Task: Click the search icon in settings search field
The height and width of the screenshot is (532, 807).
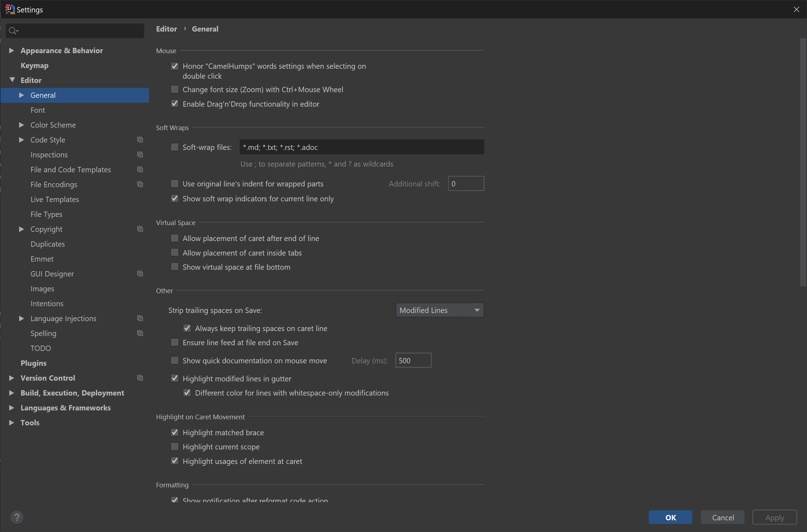Action: click(13, 31)
